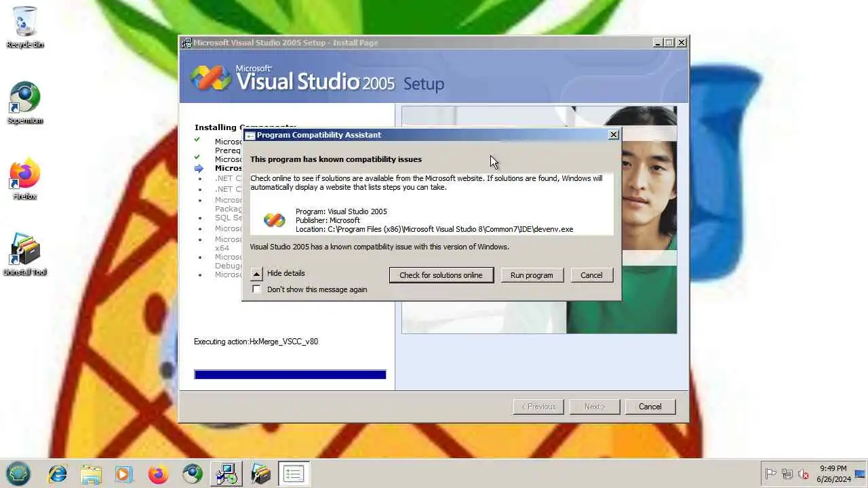
Task: Open Supermium browser from the taskbar
Action: click(x=192, y=474)
